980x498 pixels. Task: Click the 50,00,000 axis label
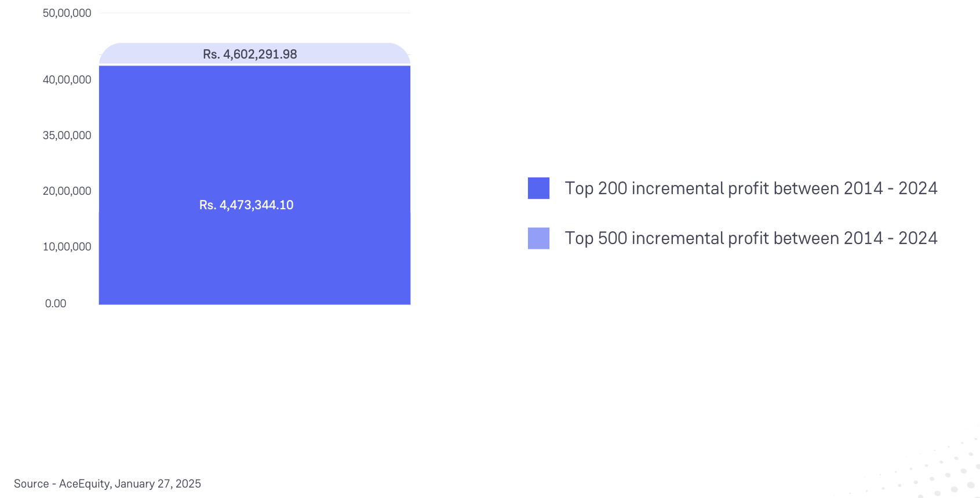(67, 13)
